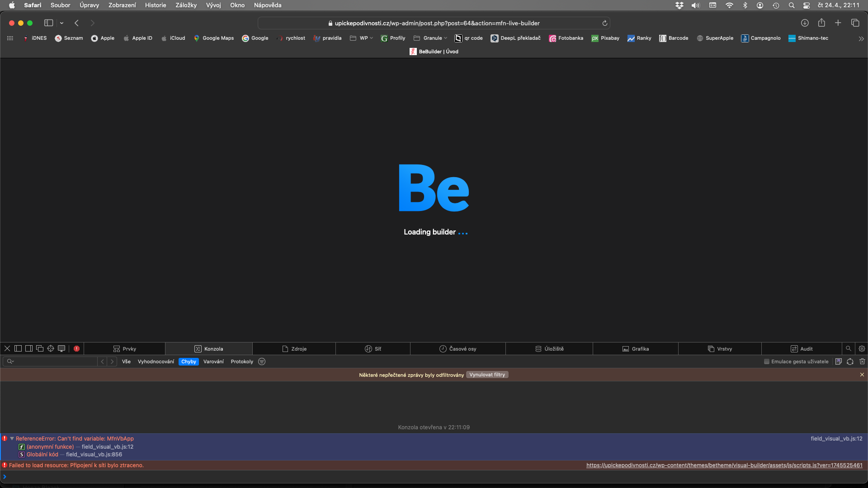Toggle the Safari sidebar button
868x488 pixels.
[48, 23]
